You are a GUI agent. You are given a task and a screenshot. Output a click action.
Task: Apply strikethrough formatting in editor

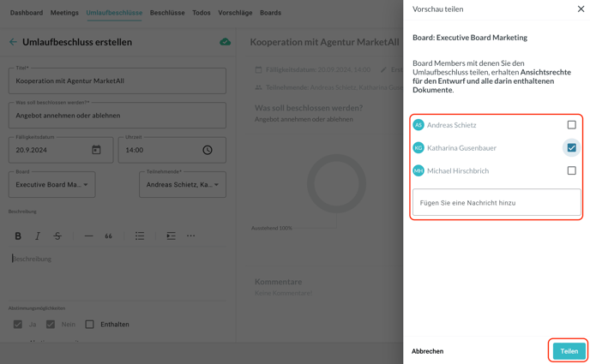[x=57, y=236]
